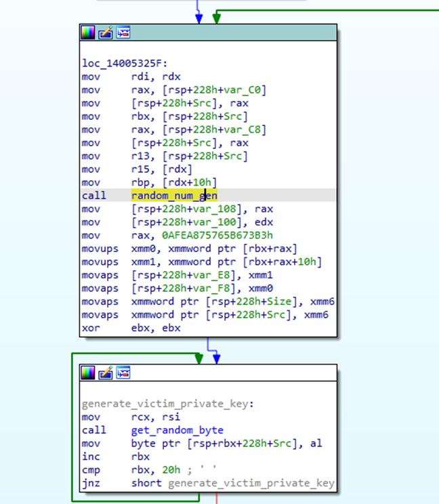Select the 'movups xmm1' instruction line

[x=202, y=261]
